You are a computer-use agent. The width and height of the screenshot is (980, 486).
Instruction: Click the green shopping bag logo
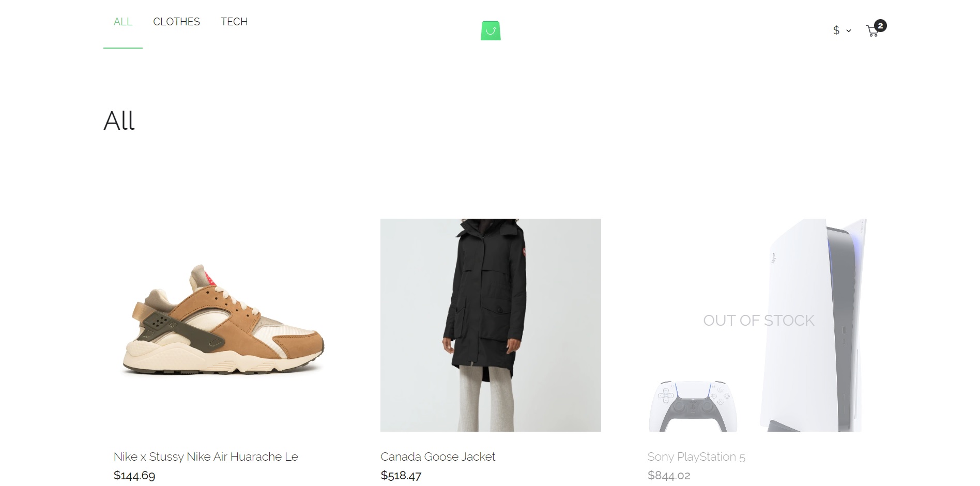click(491, 31)
